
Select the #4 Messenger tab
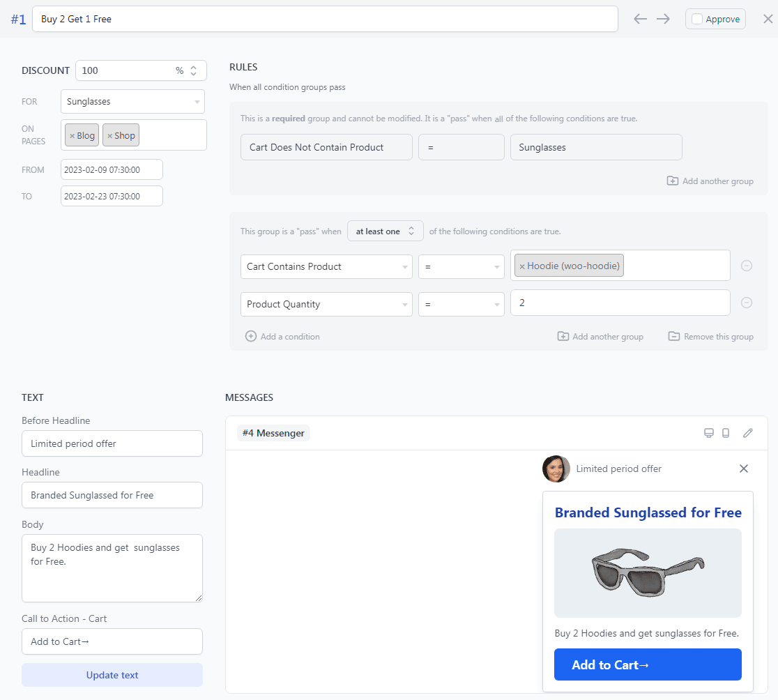pyautogui.click(x=273, y=432)
